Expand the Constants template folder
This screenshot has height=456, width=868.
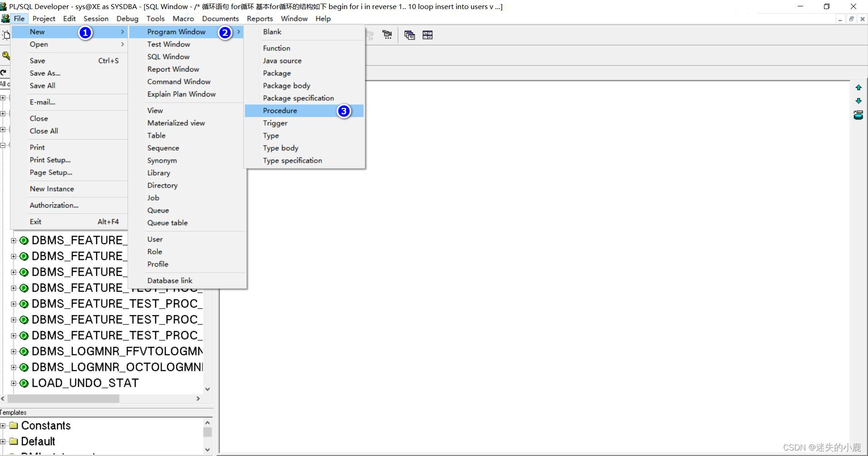point(3,426)
